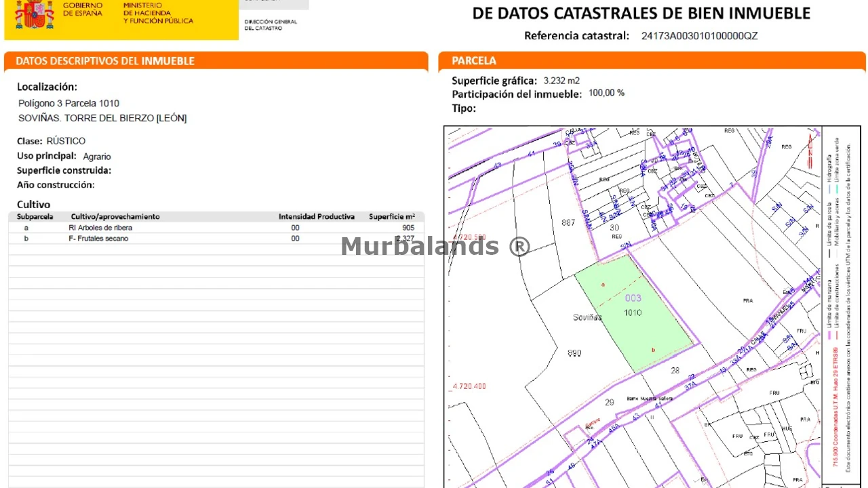Click the 4.720.400 coordinate marker
Viewport: 868px width, 488px height.
coord(469,386)
